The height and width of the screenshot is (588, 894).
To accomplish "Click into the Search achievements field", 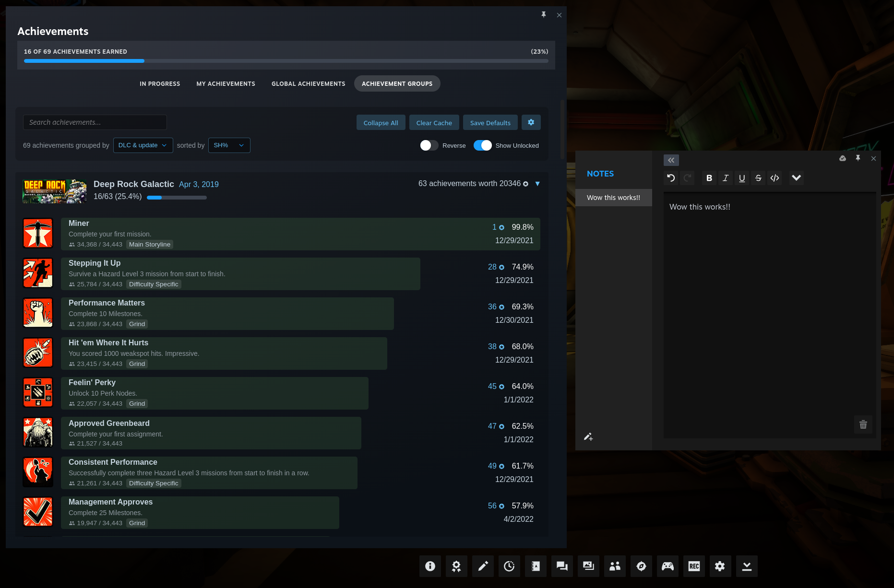I will click(95, 122).
